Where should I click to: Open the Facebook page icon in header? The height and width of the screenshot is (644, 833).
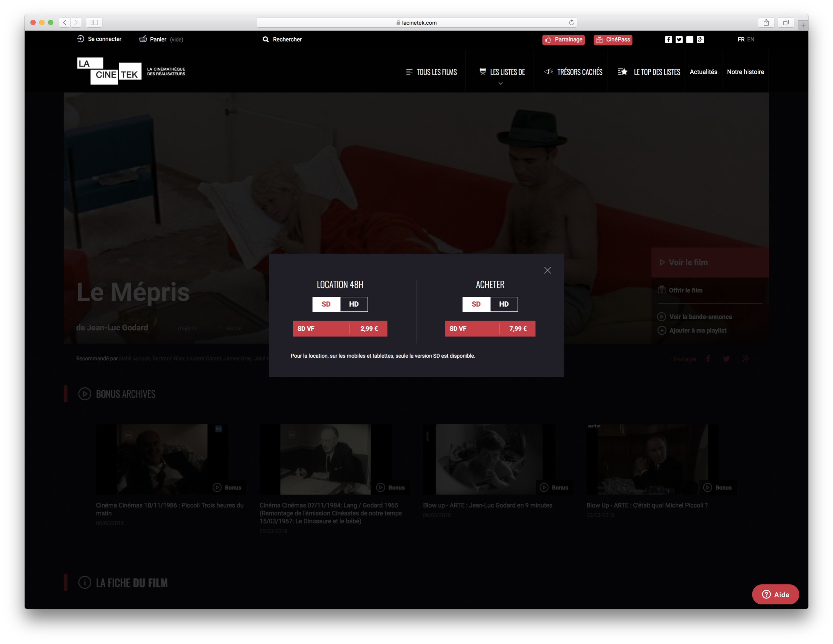click(668, 40)
